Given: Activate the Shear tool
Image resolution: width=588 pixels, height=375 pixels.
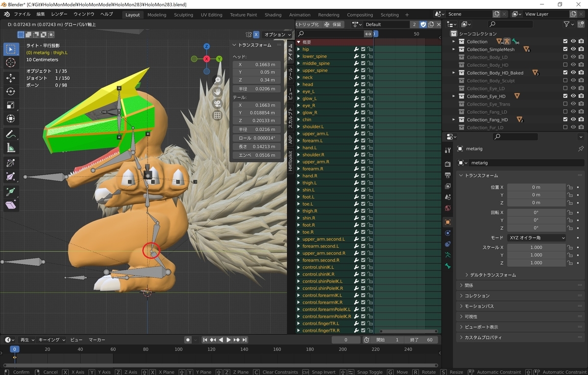Looking at the screenshot, I should coord(11,205).
